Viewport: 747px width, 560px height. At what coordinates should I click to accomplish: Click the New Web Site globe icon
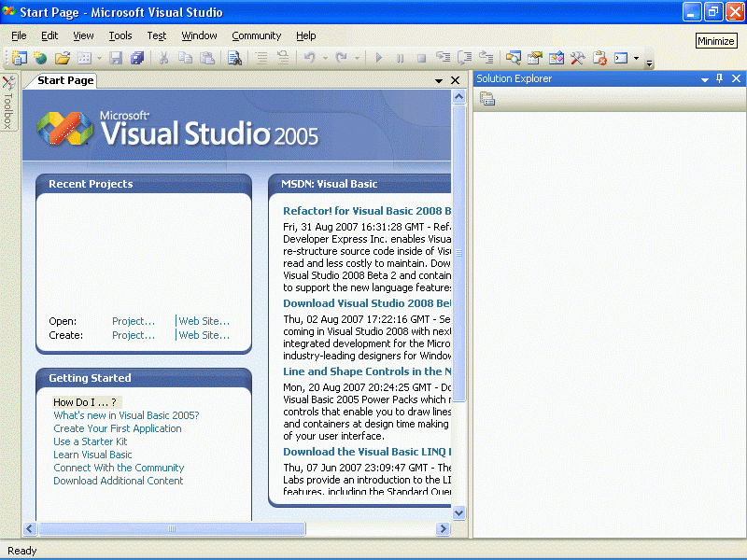pyautogui.click(x=40, y=58)
